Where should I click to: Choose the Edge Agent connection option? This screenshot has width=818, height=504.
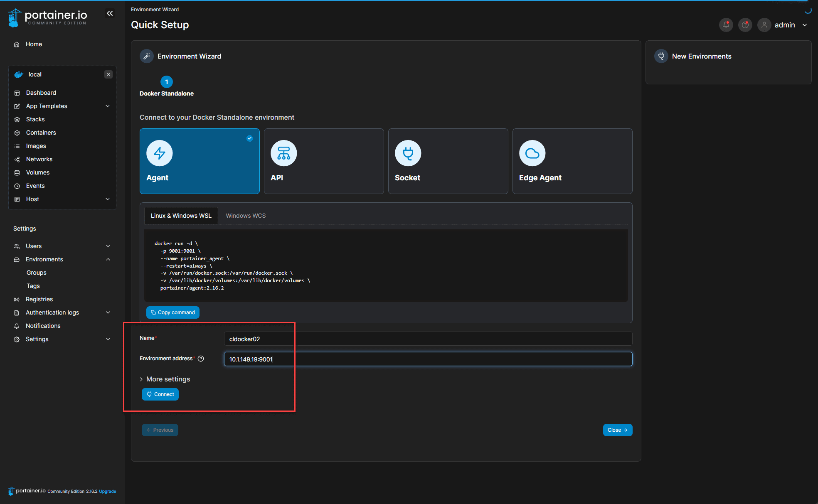(572, 161)
